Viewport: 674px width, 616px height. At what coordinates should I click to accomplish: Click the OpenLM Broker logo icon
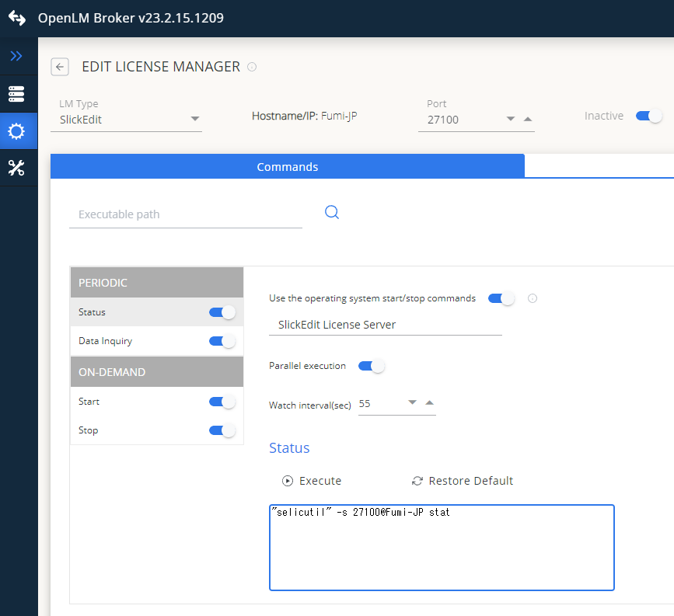pyautogui.click(x=16, y=16)
